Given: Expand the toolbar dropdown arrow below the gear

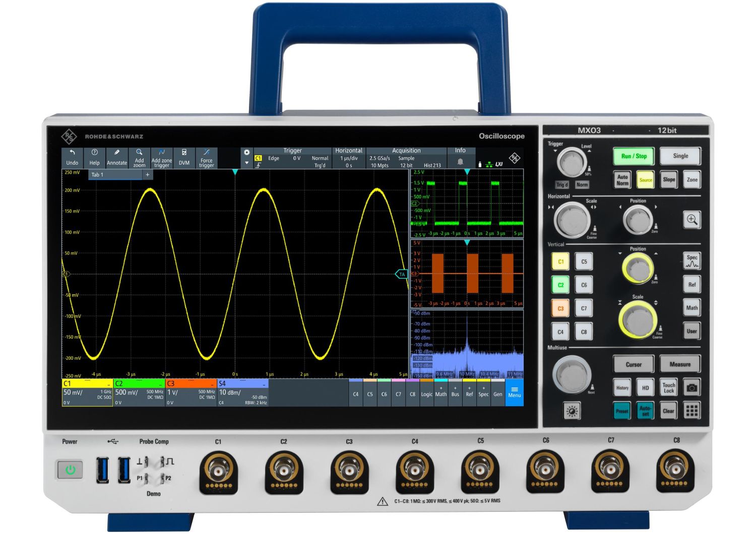Looking at the screenshot, I should click(x=246, y=163).
